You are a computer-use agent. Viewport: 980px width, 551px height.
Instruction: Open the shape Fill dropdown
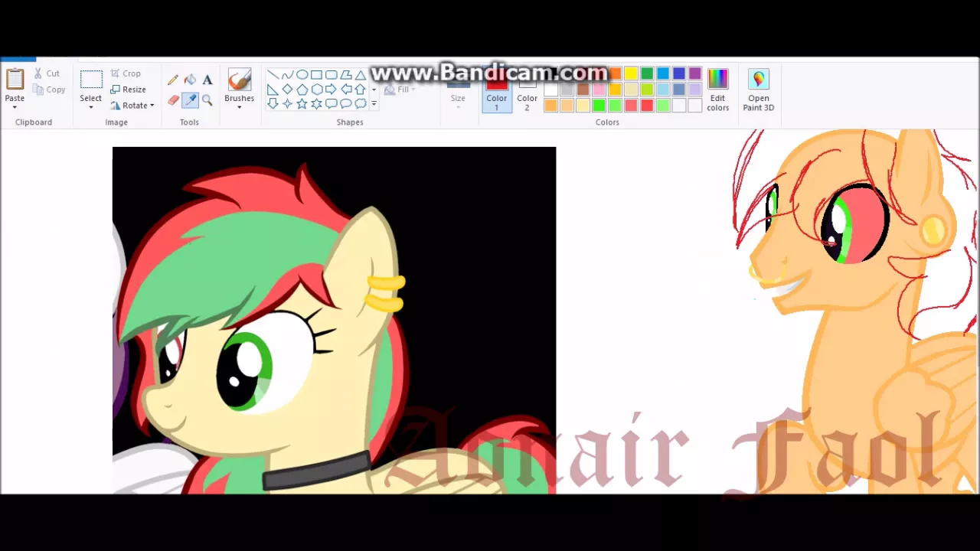point(400,90)
